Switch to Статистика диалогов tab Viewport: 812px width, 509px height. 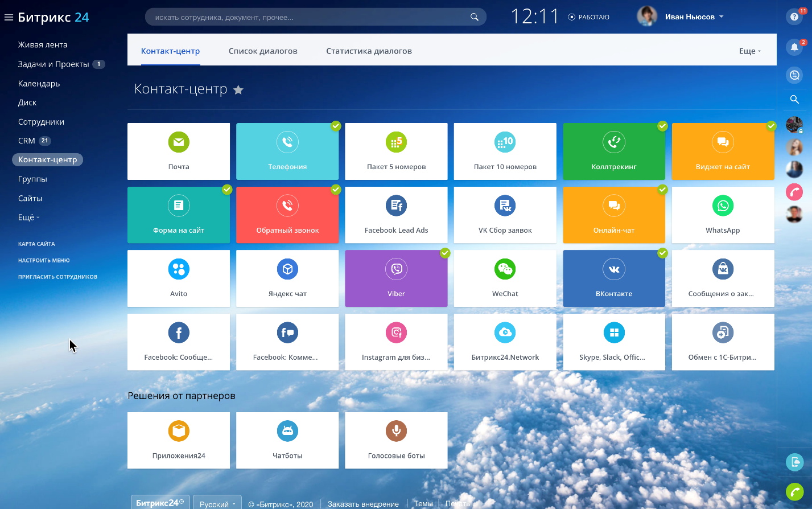point(369,51)
